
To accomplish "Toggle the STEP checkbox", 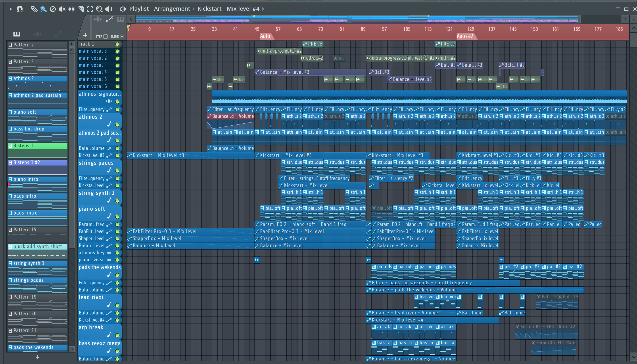I will [106, 36].
